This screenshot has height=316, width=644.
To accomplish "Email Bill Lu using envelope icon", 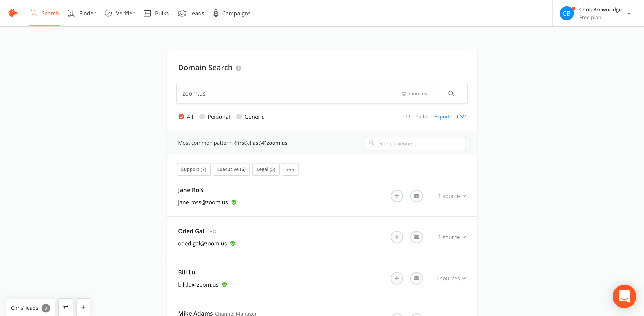I will pos(417,278).
